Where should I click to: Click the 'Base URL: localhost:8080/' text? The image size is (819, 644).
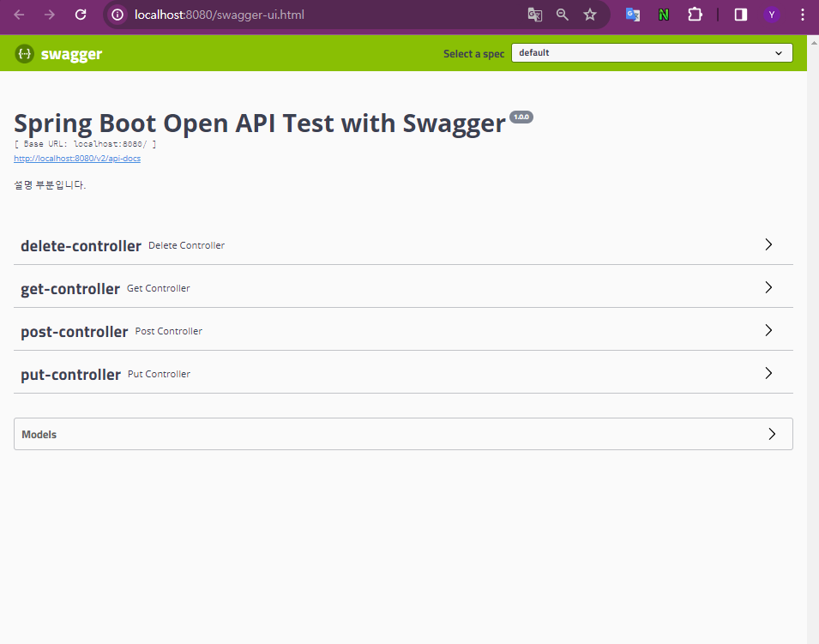coord(85,143)
